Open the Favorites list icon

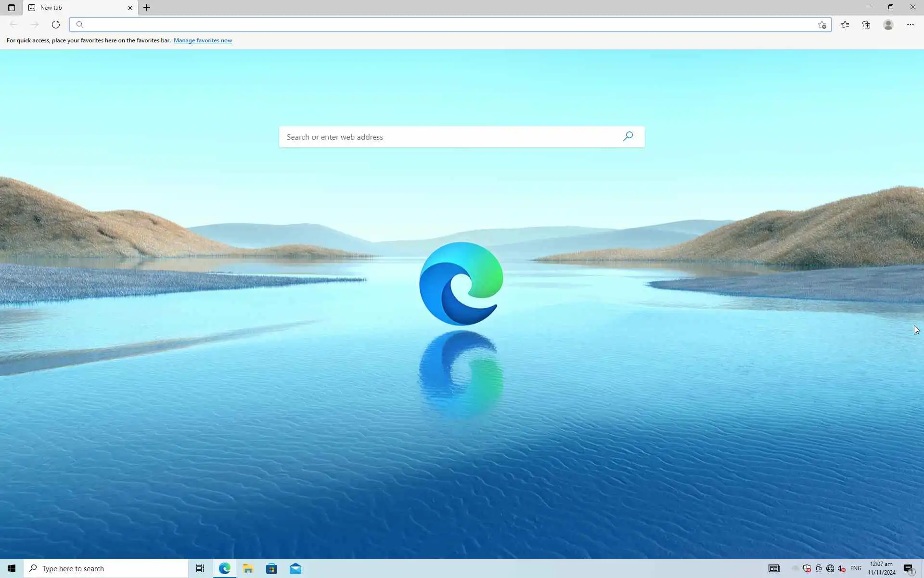click(x=845, y=25)
